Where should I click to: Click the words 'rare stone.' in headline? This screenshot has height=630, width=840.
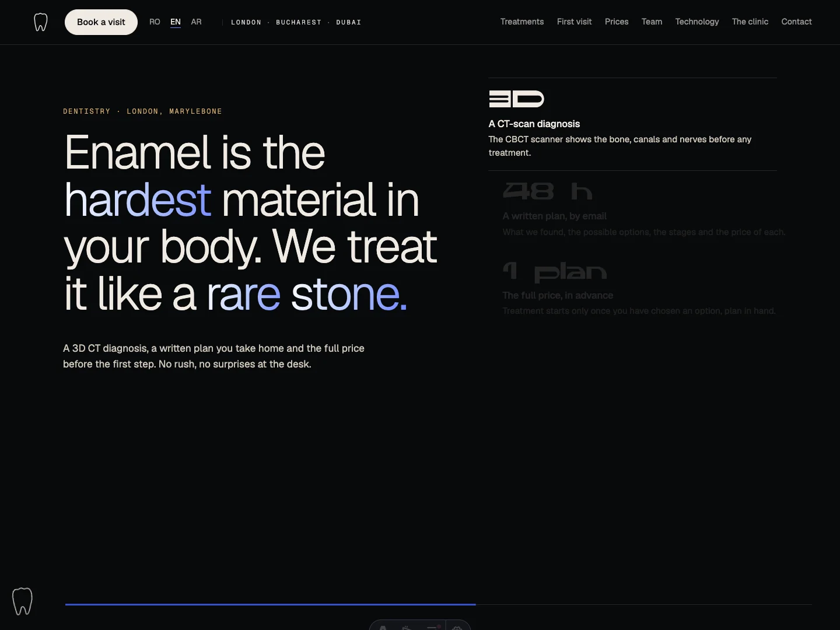point(307,294)
